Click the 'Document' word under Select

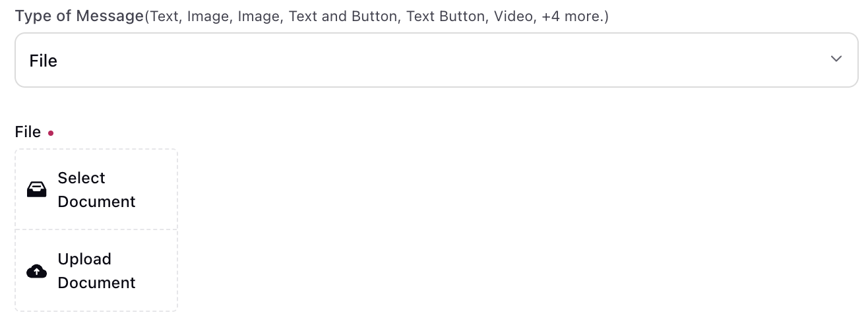[x=97, y=202]
